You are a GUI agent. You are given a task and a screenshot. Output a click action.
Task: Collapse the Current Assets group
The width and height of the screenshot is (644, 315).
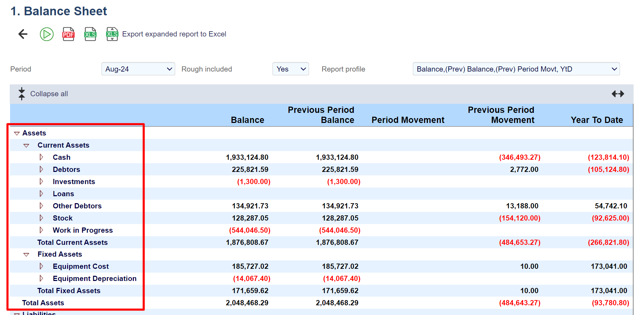[26, 146]
